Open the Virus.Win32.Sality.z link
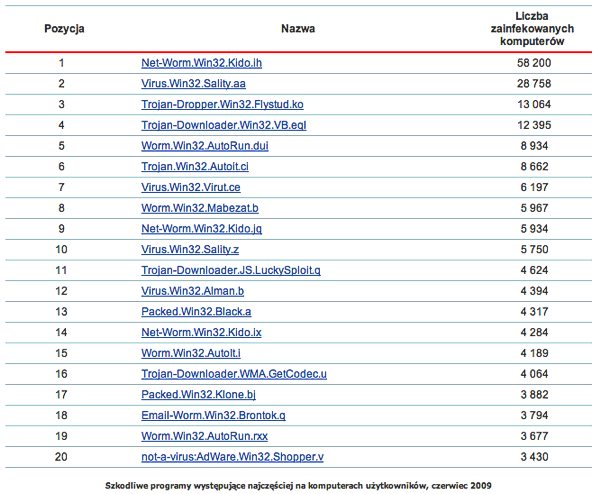 pyautogui.click(x=190, y=249)
